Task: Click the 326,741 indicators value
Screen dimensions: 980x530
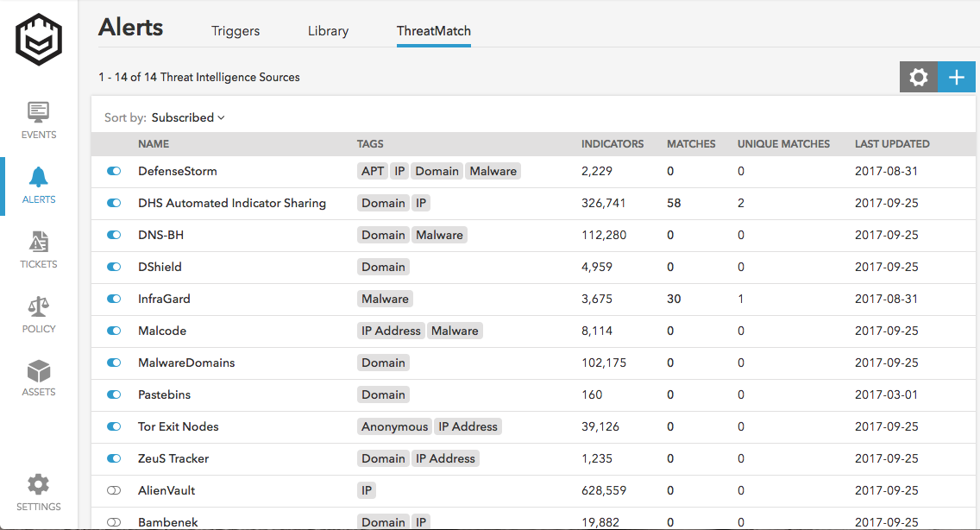Action: [x=603, y=203]
